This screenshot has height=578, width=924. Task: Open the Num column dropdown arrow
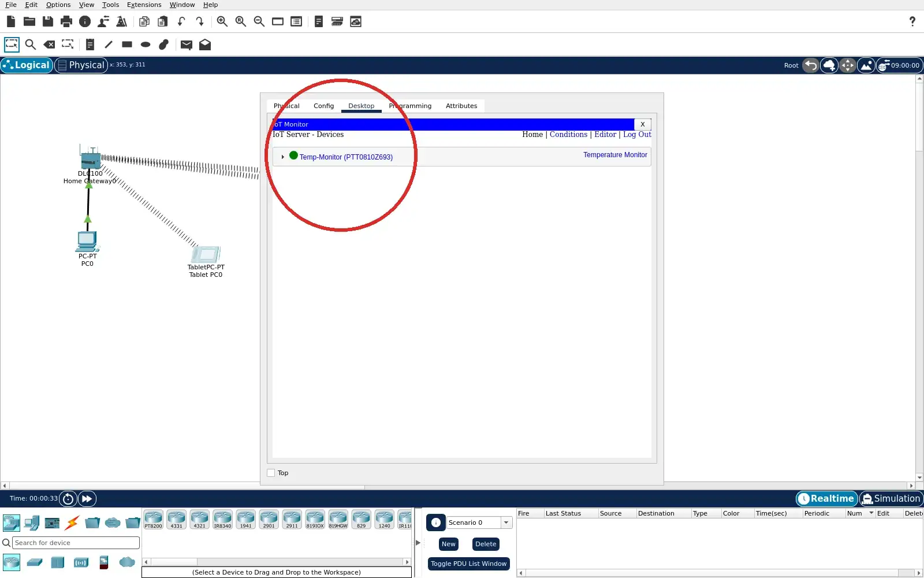[x=871, y=513]
